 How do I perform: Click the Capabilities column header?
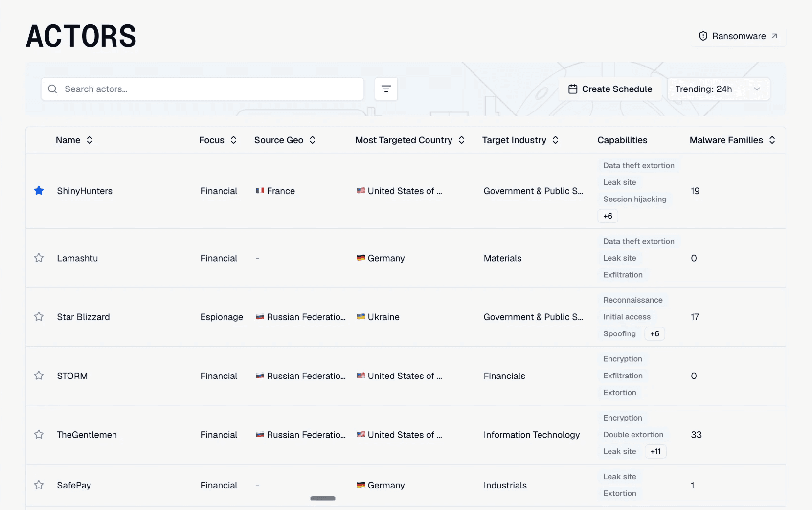pos(622,140)
